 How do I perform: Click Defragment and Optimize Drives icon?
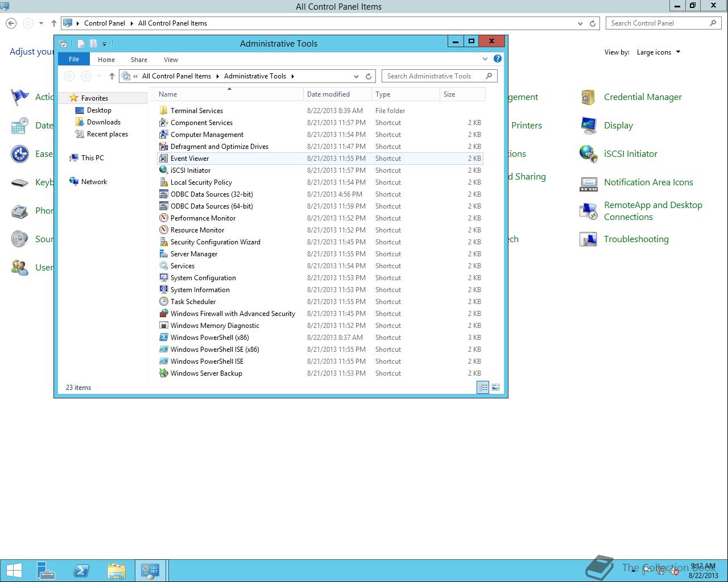pyautogui.click(x=164, y=147)
